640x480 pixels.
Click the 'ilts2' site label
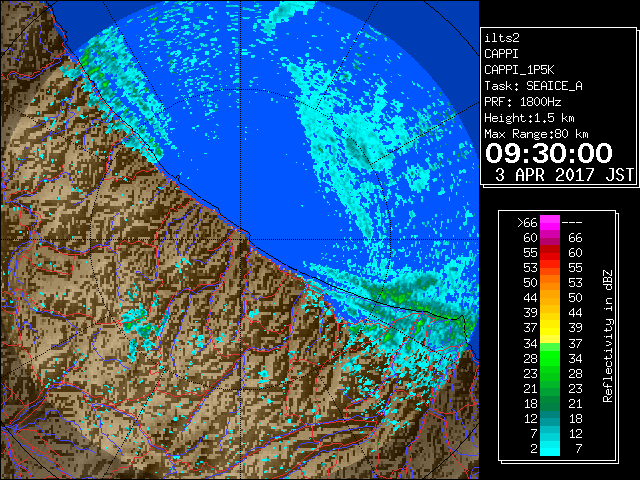click(x=502, y=38)
